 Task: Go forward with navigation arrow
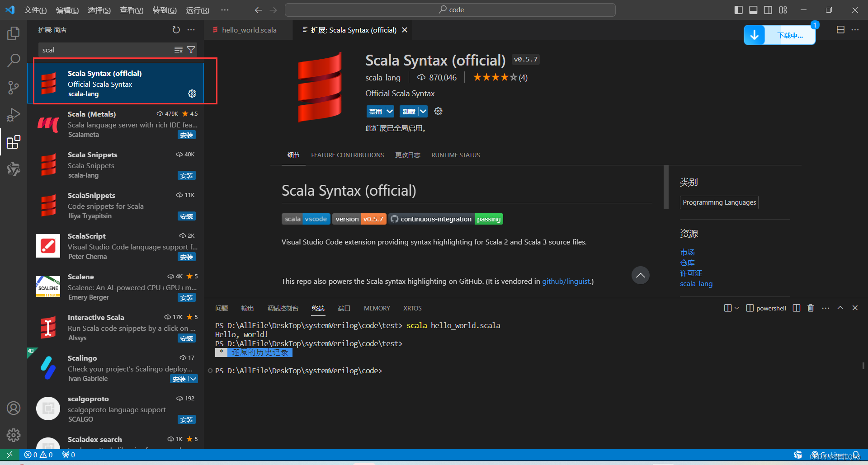273,10
